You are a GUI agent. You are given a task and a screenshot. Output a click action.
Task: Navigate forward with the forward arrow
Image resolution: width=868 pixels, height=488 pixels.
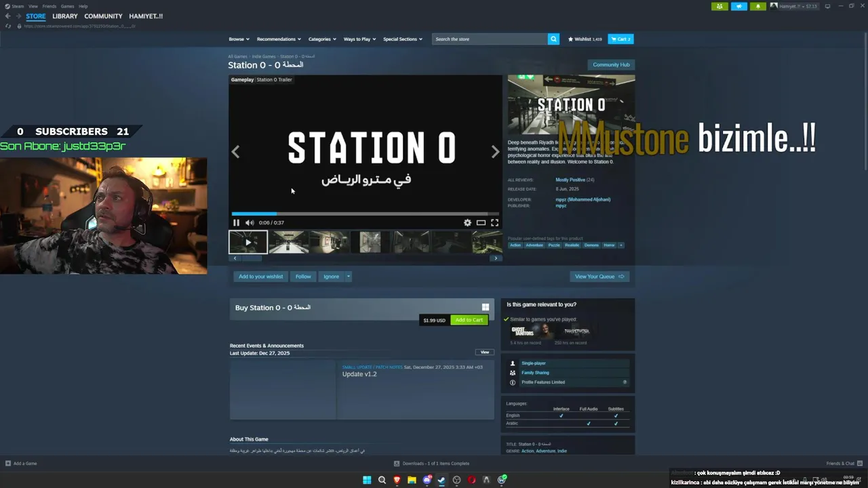[x=19, y=16]
